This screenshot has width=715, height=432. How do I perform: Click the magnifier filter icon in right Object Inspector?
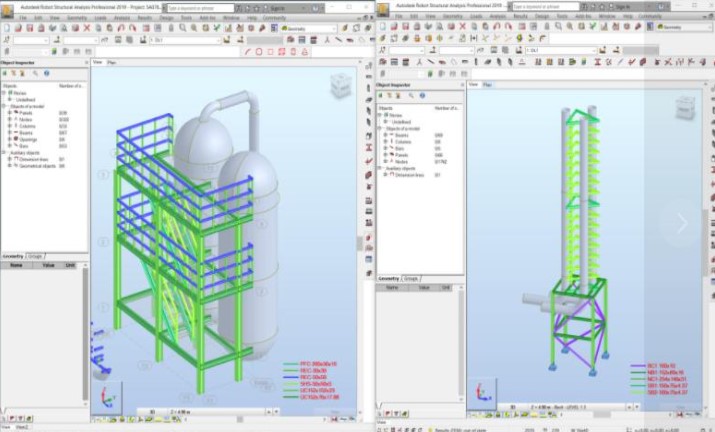(x=413, y=95)
